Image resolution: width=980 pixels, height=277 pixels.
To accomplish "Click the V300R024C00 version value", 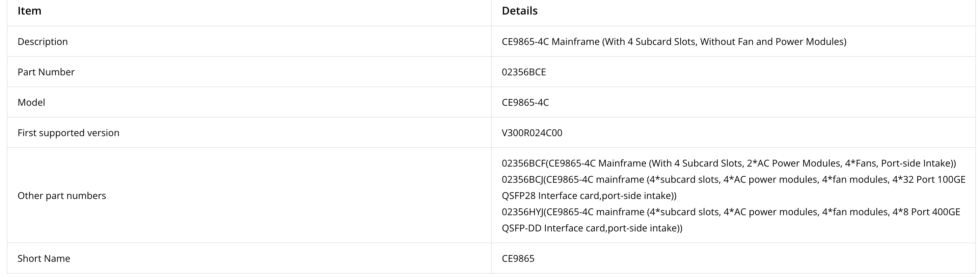I will pyautogui.click(x=532, y=133).
